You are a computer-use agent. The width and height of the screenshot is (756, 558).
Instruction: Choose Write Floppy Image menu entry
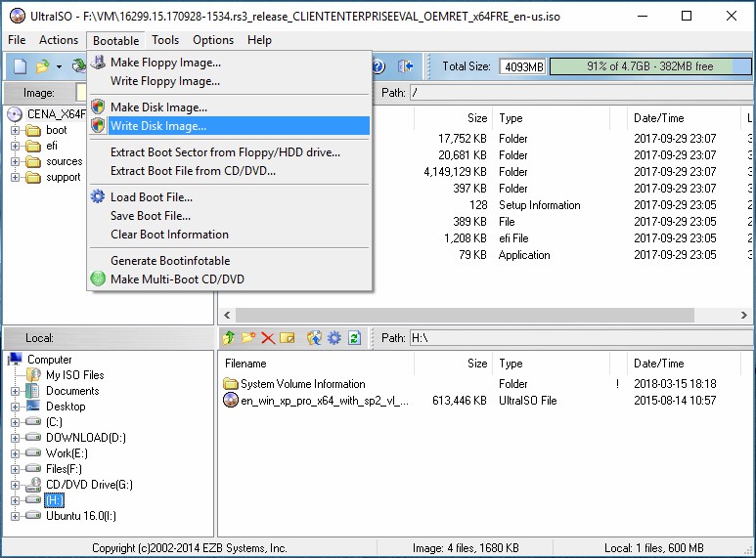tap(230, 81)
